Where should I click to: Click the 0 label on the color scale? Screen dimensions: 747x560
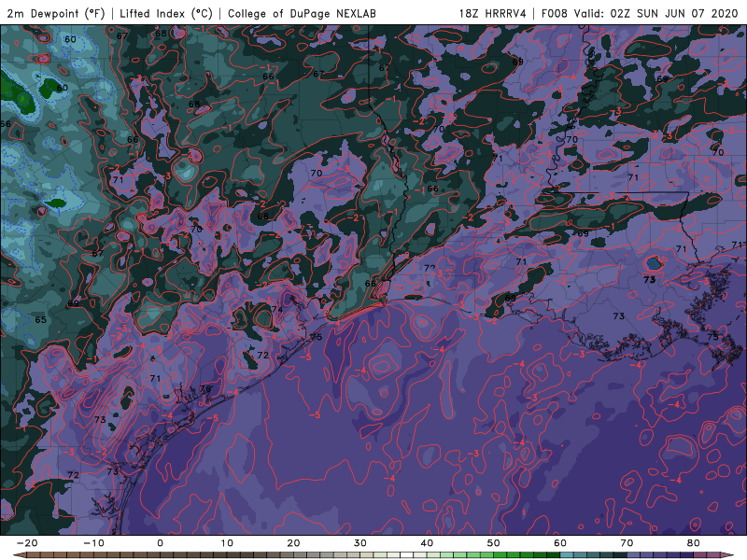click(x=160, y=543)
